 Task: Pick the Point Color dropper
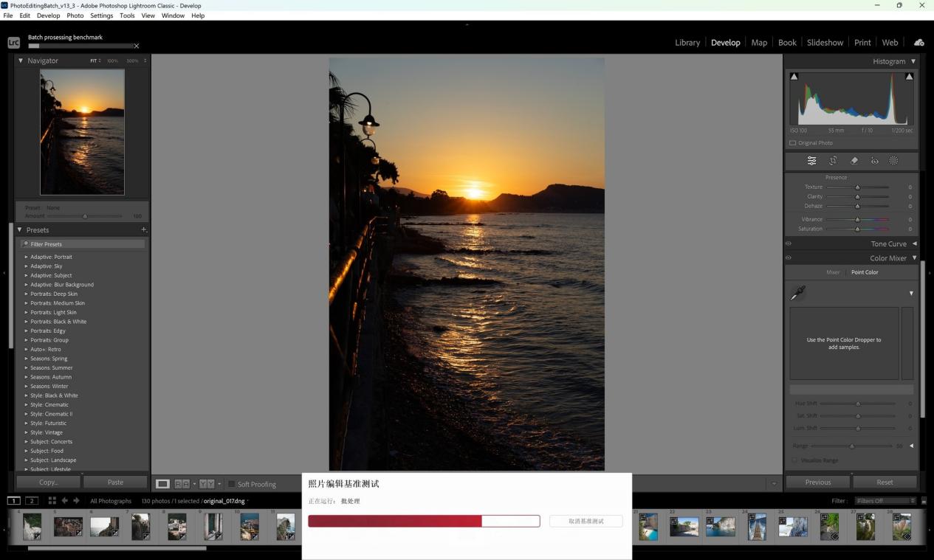[797, 294]
